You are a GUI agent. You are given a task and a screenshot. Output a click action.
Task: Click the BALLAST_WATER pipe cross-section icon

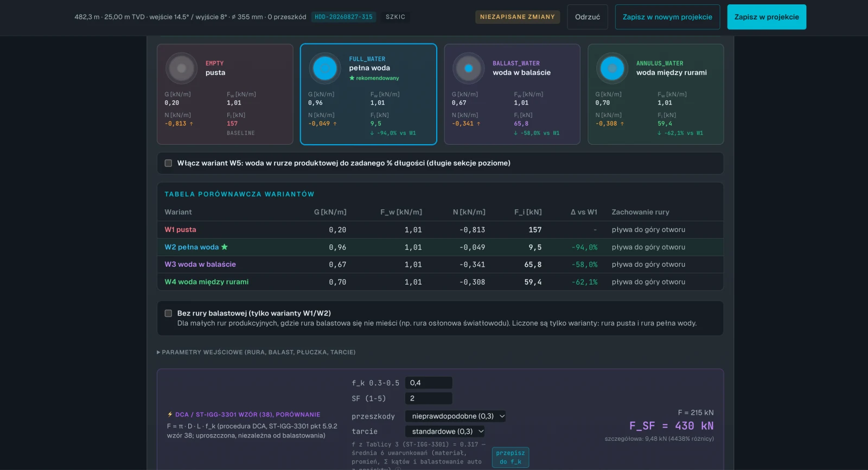click(x=469, y=68)
